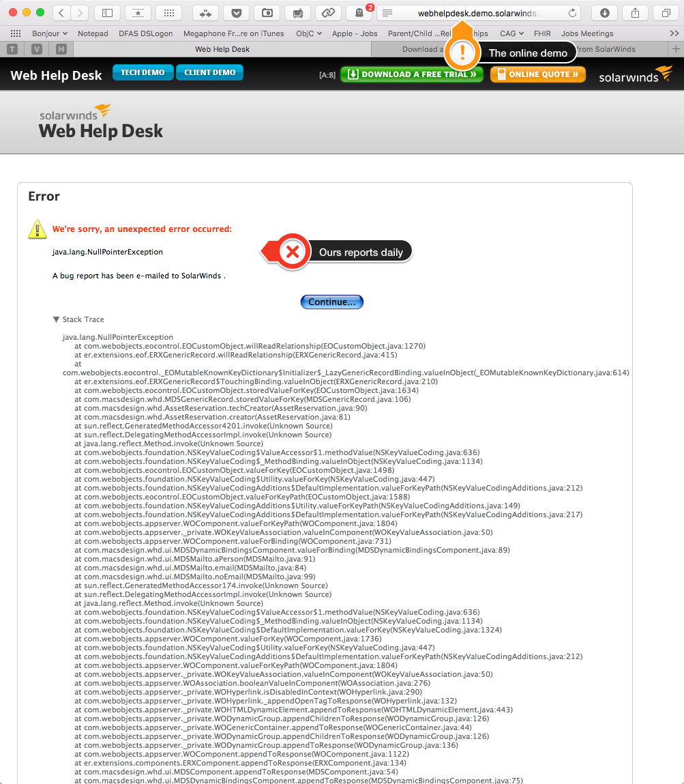Click the WOGenericContainer.appendToResponse stack trace line
The height and width of the screenshot is (784, 684).
273,727
